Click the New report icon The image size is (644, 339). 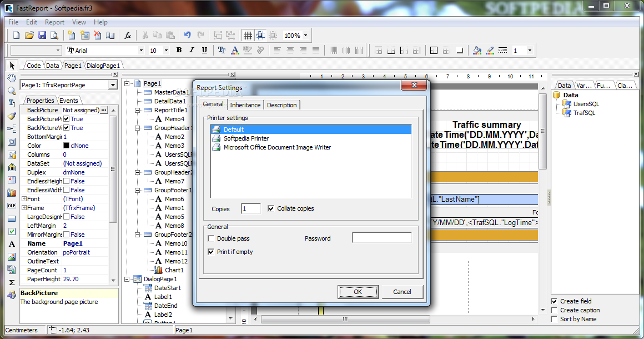click(17, 36)
